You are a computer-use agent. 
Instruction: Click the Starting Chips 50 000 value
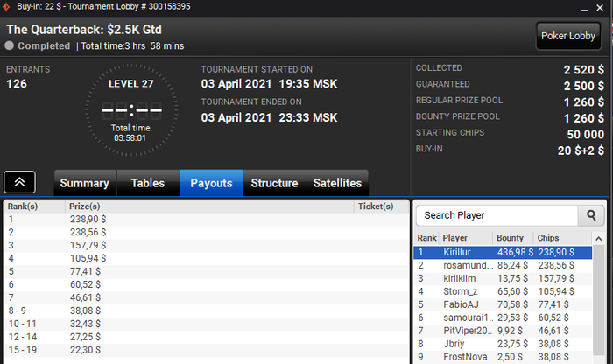coord(585,135)
